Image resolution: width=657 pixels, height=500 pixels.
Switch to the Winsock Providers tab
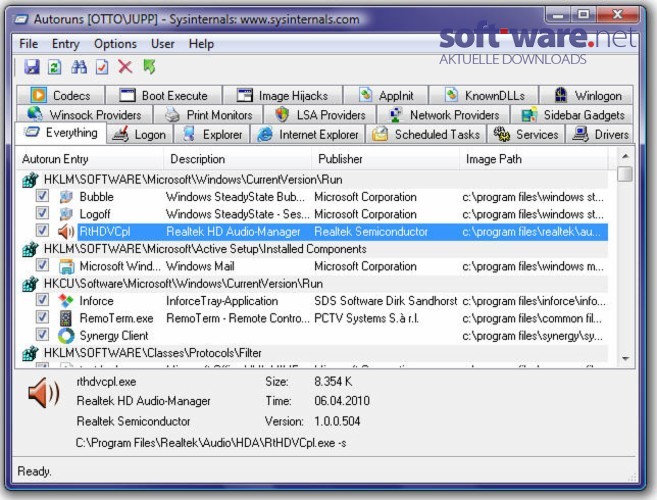click(x=84, y=114)
